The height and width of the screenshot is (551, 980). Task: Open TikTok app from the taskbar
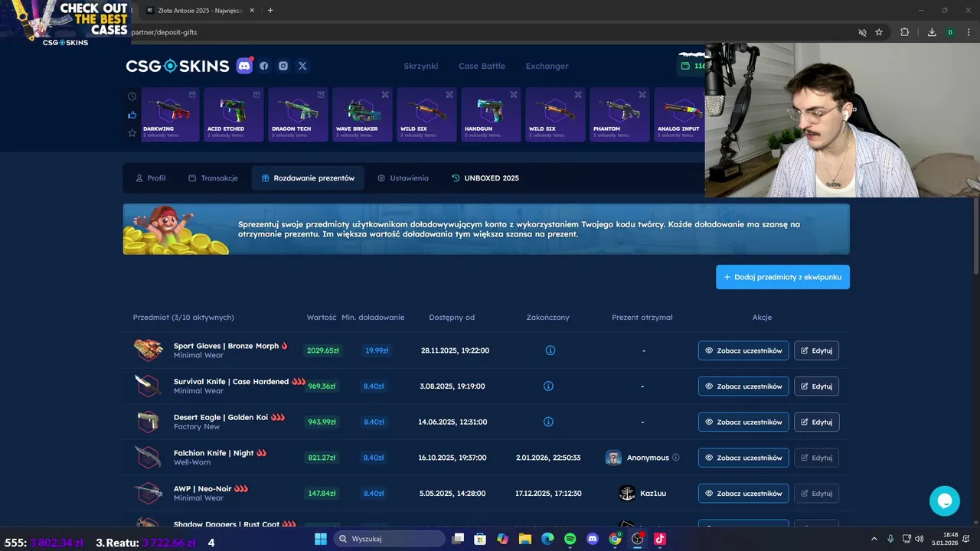click(x=660, y=539)
